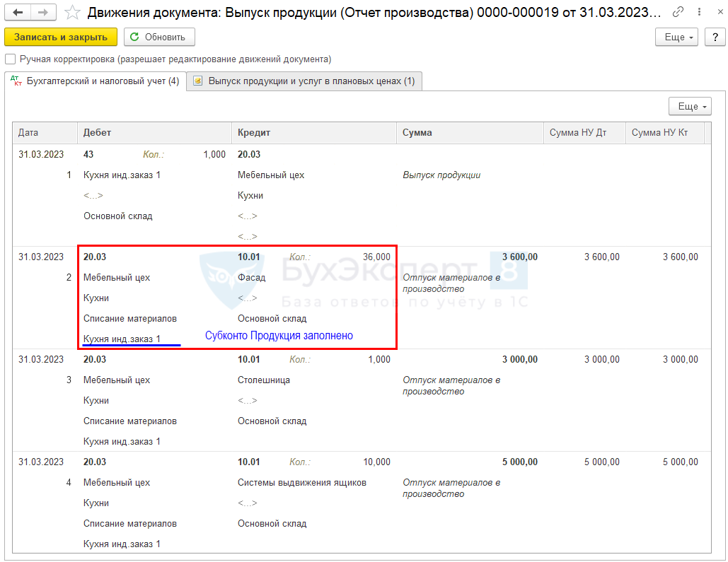Click Кухни in entry 2 debit
728x562 pixels.
(x=96, y=298)
